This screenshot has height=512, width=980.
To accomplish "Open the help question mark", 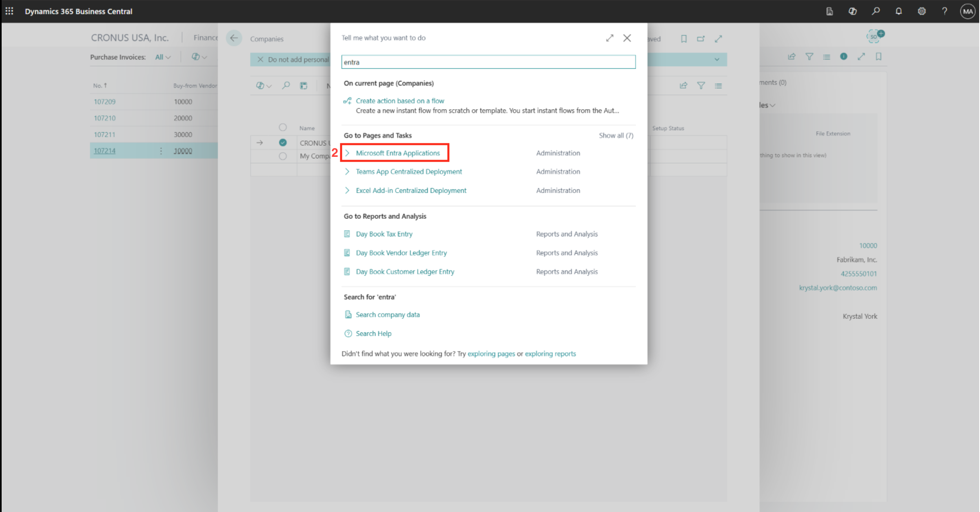I will [945, 11].
